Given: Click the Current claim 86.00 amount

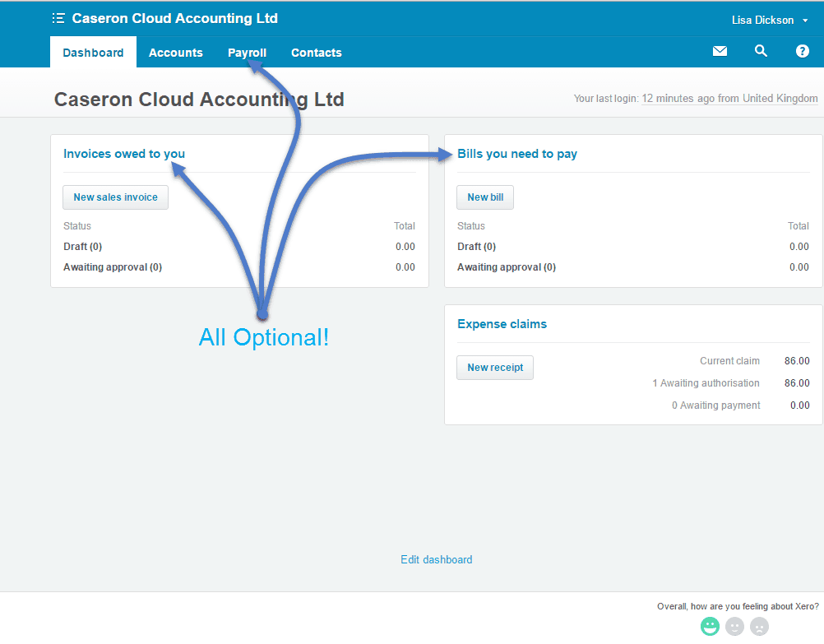Looking at the screenshot, I should point(797,360).
